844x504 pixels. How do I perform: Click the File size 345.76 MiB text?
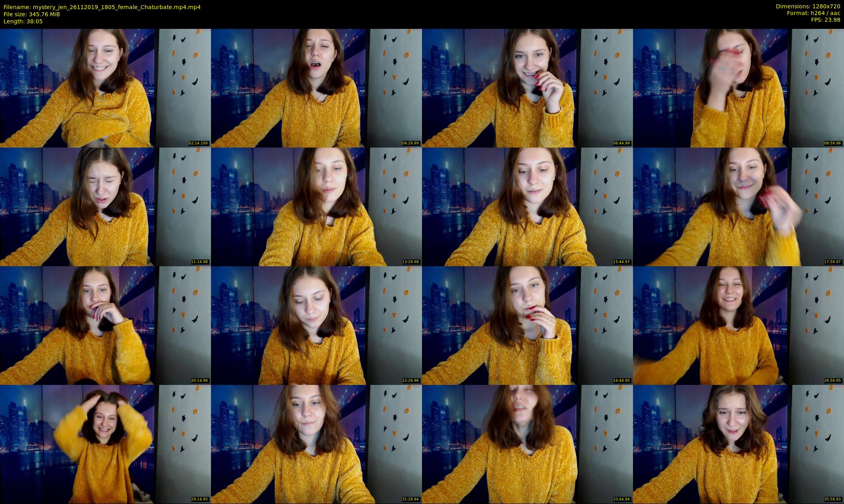[32, 14]
